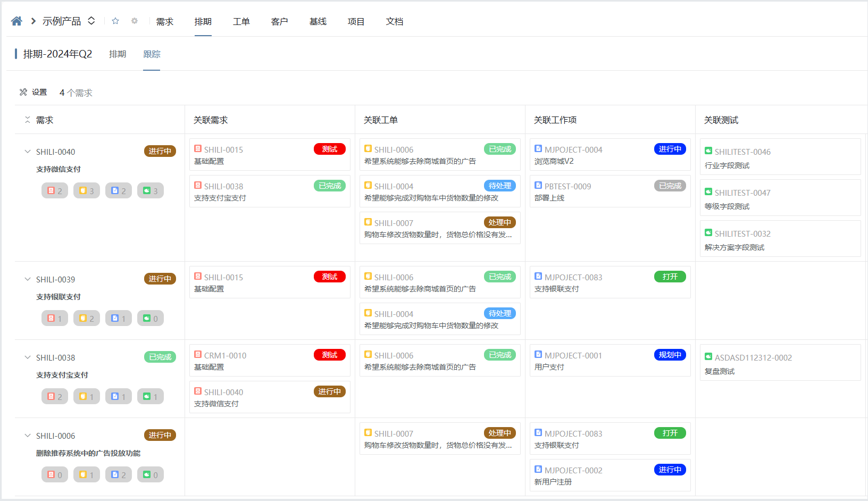
Task: Click the green count badge under SHILI-0038
Action: 150,396
